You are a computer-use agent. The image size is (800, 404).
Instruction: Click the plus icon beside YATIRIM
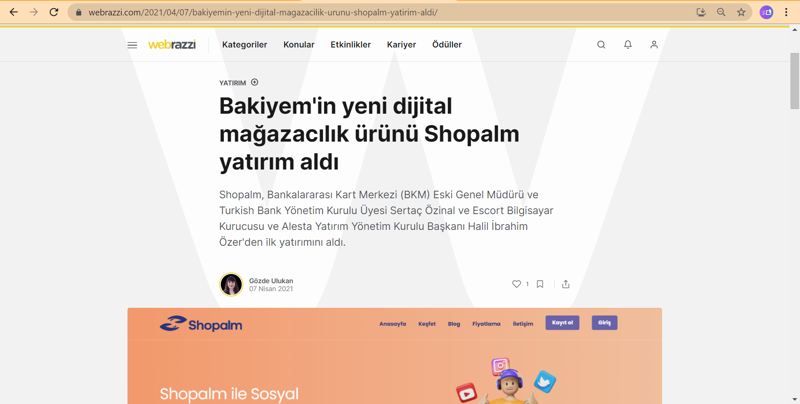[x=255, y=83]
